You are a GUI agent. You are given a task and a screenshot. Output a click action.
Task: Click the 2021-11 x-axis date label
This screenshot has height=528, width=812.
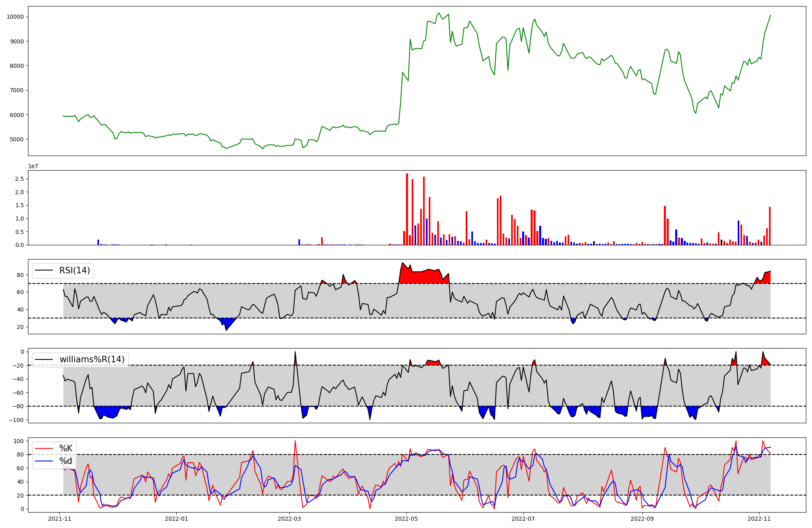coord(60,519)
